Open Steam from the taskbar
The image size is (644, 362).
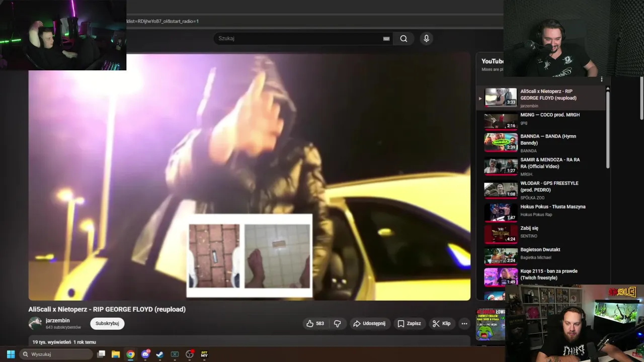(160, 354)
